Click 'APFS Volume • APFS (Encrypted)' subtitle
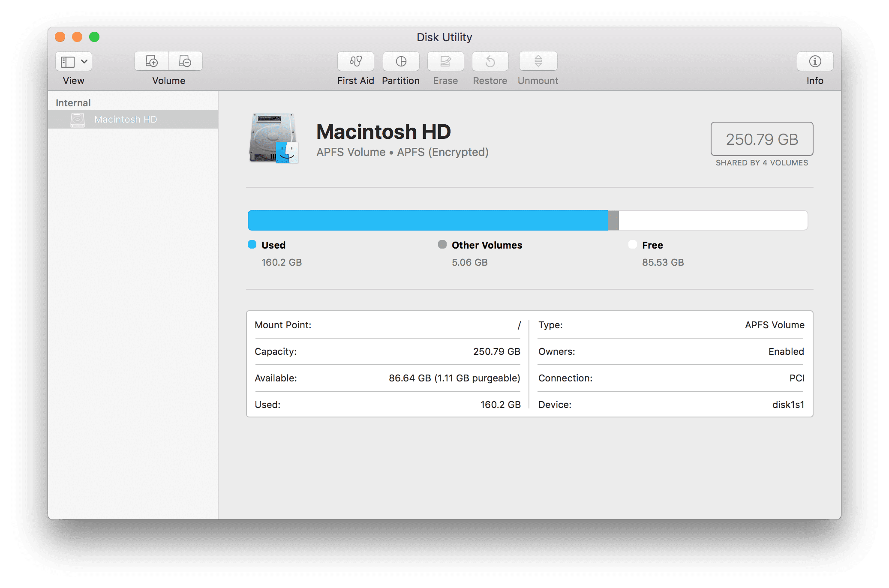The image size is (889, 588). 402,152
